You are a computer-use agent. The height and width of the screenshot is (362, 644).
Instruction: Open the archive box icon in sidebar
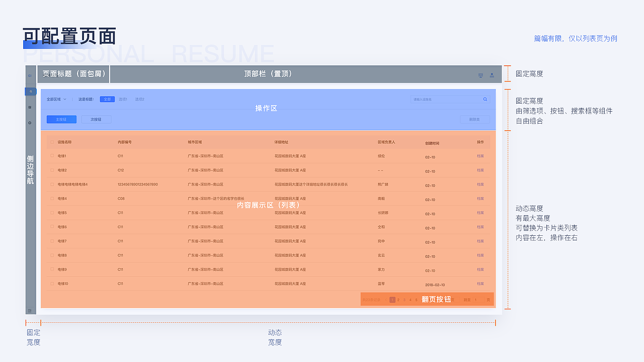[30, 107]
